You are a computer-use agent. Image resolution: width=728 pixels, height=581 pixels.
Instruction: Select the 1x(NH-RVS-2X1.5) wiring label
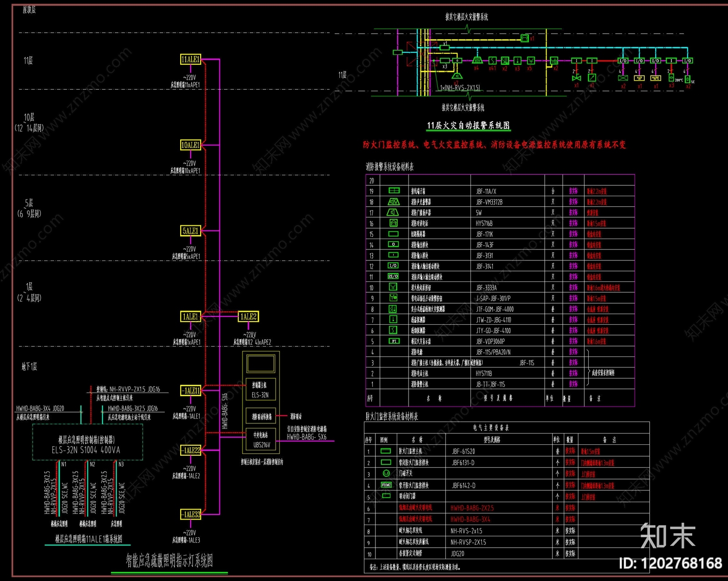coord(460,87)
